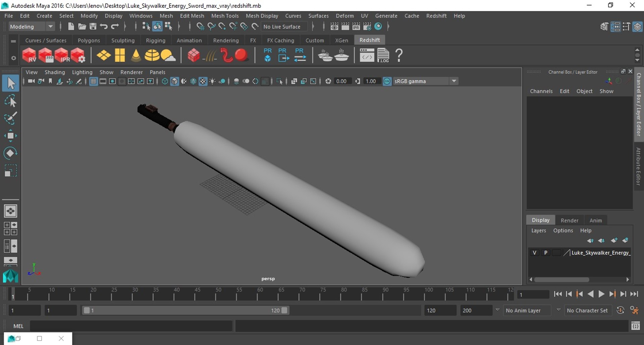Click the script editor code icon on shelf
This screenshot has width=644, height=345.
tap(367, 55)
